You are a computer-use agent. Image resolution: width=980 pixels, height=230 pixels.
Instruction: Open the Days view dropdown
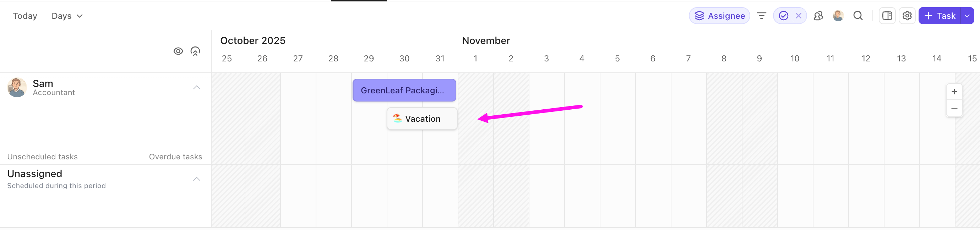(x=67, y=16)
